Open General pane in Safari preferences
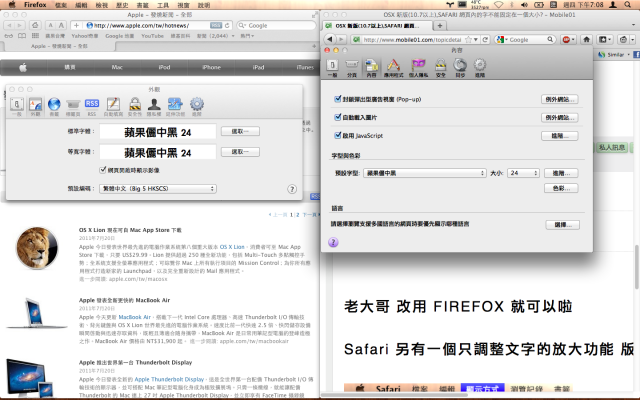This screenshot has height=400, width=640. [16, 107]
